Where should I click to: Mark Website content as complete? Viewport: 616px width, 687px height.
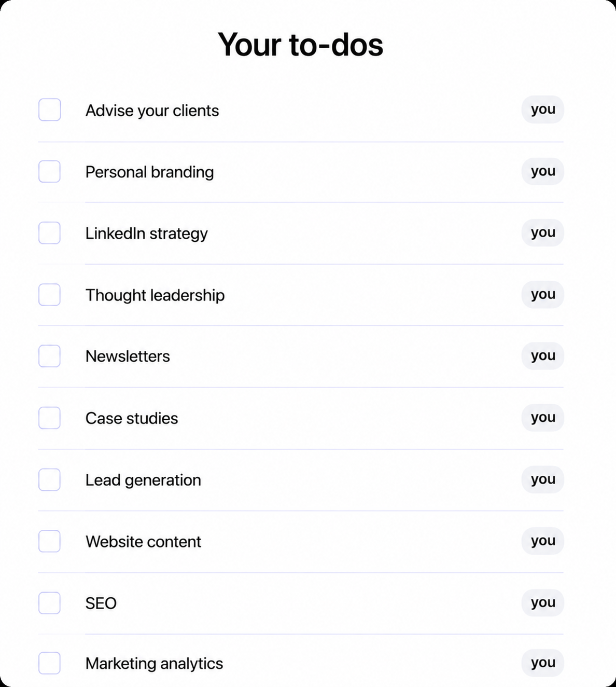50,541
